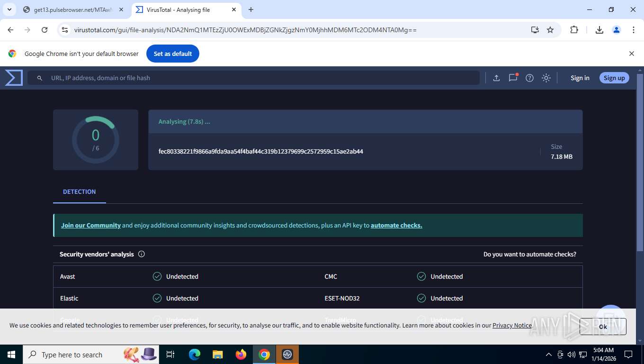Screen dimensions: 644x364
Task: Launch Firefox from the taskbar
Action: pyautogui.click(x=241, y=355)
